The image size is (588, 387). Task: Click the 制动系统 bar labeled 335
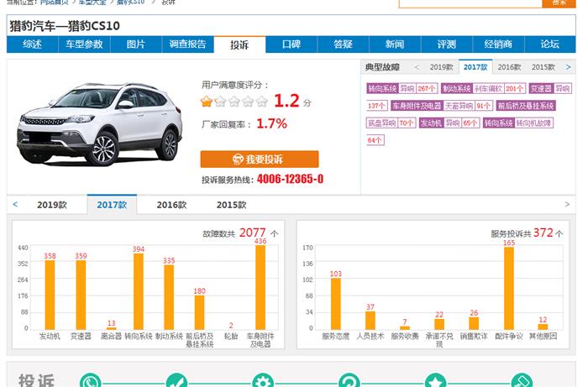[169, 297]
